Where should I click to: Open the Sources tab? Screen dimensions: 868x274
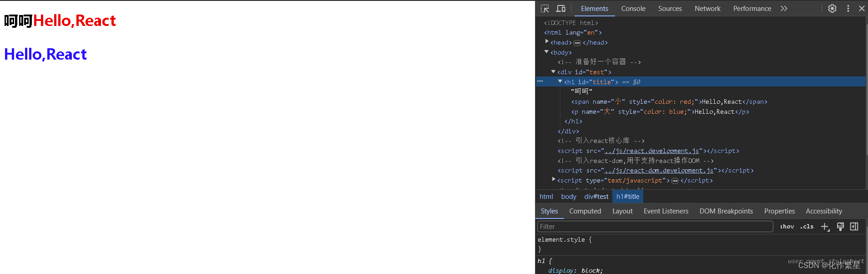[x=670, y=9]
